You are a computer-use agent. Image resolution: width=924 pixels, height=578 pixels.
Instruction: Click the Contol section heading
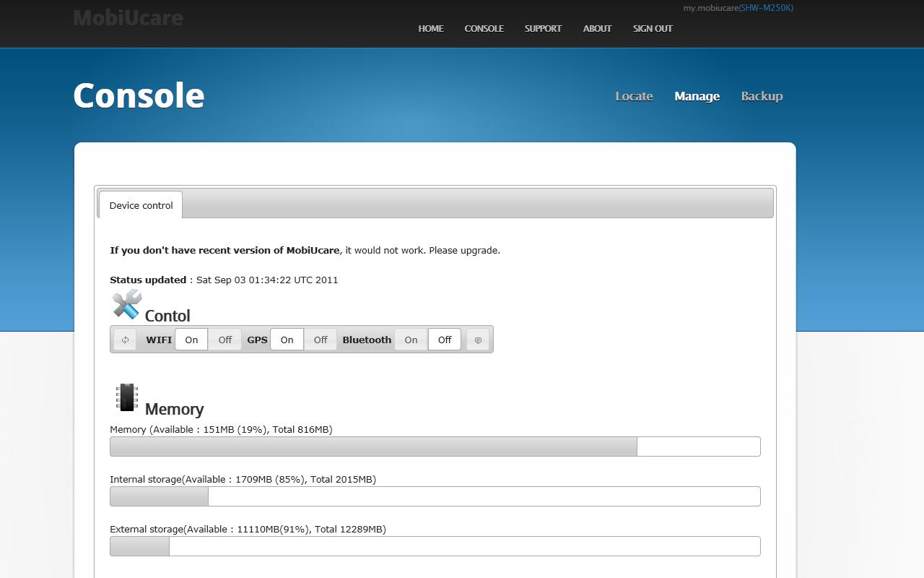tap(167, 316)
